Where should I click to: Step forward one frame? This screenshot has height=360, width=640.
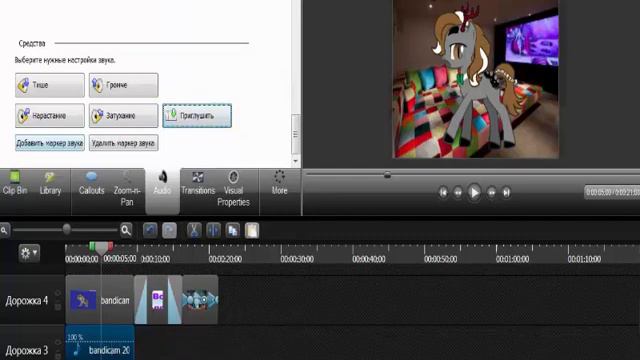point(491,192)
